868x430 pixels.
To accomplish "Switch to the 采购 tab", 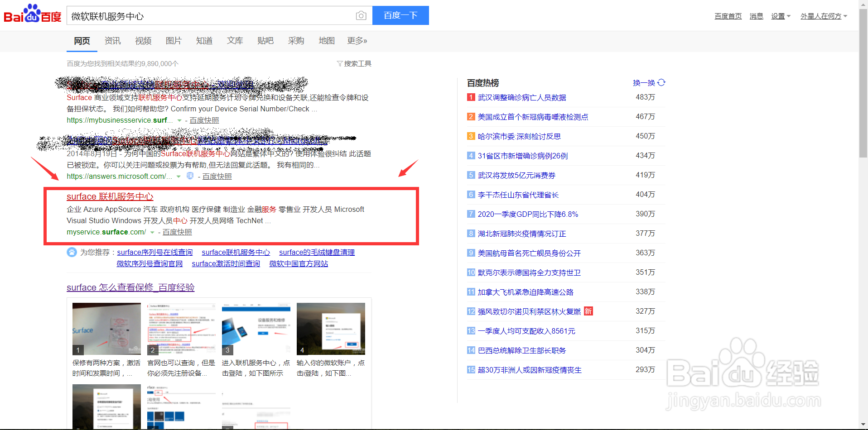I will (x=296, y=41).
